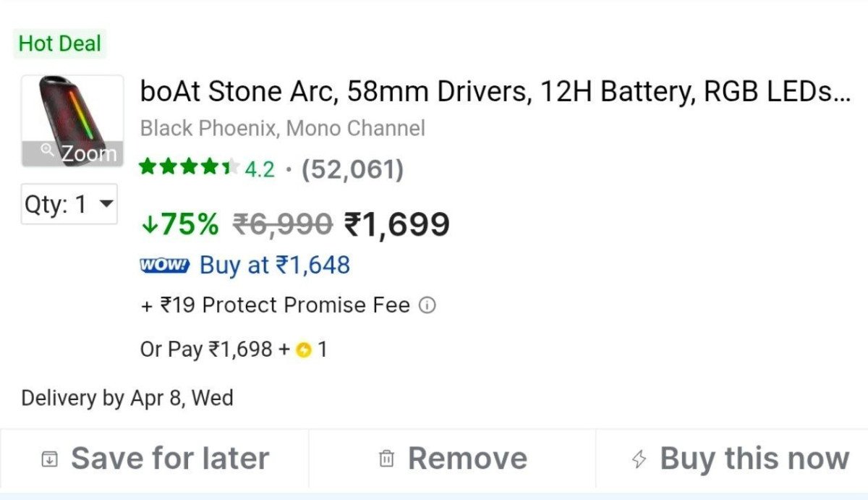Click the Buy at ₹1,648 link
This screenshot has height=500, width=868.
click(275, 266)
